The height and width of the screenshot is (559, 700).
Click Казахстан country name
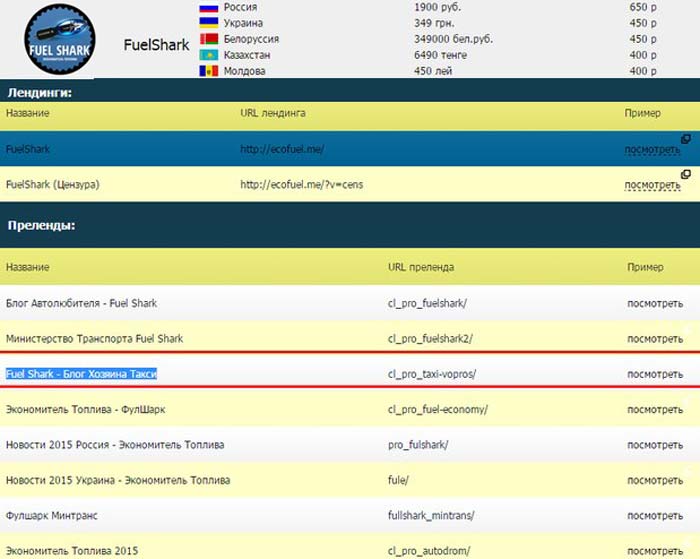point(246,55)
